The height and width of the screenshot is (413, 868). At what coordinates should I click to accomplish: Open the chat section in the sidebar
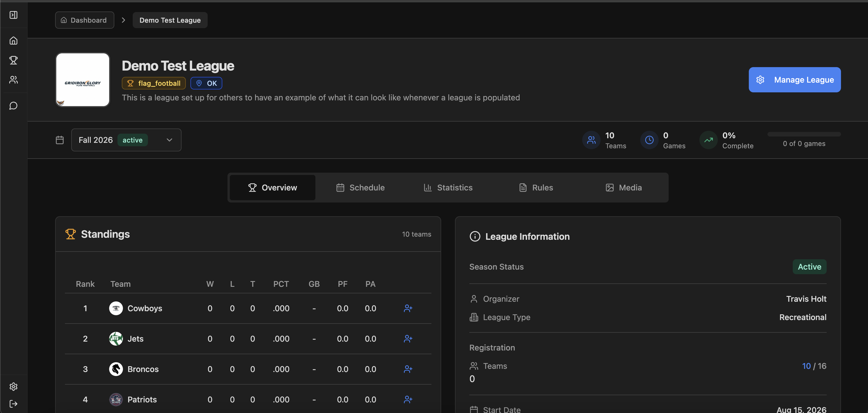point(13,105)
